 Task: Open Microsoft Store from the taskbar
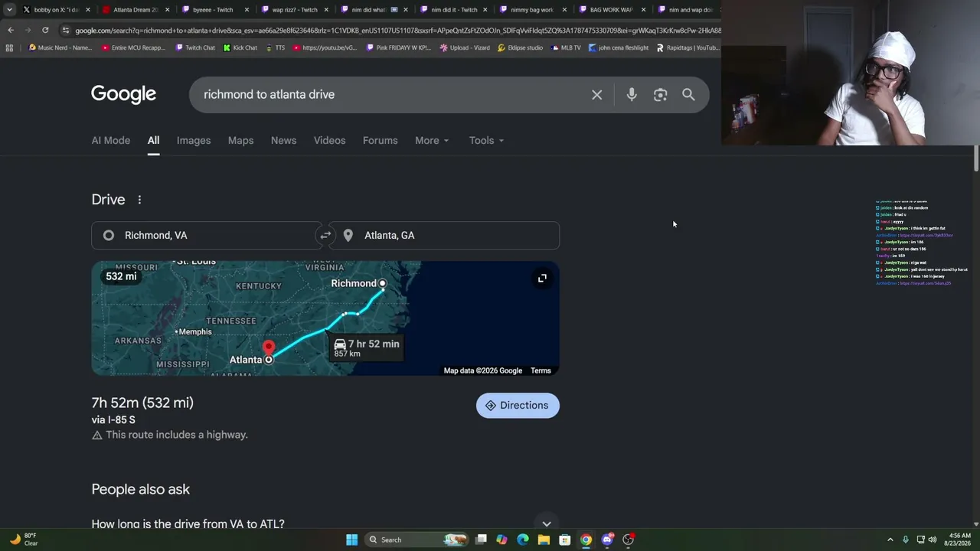click(565, 540)
